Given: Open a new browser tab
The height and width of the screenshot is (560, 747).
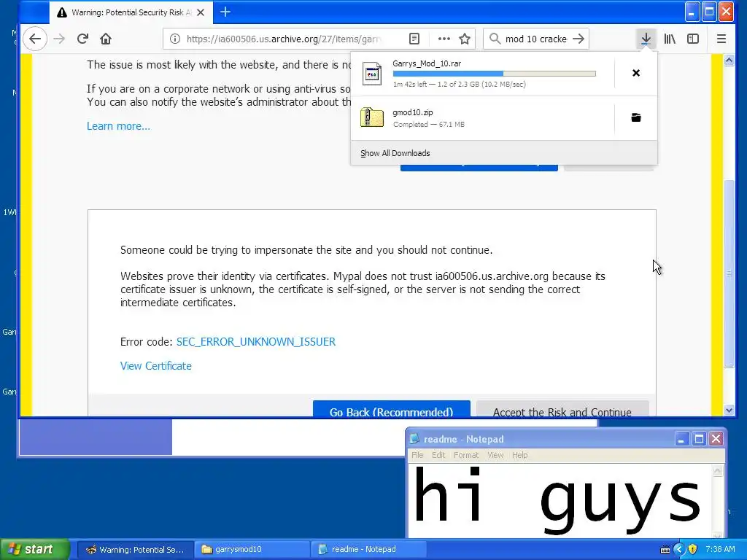Looking at the screenshot, I should pos(225,12).
